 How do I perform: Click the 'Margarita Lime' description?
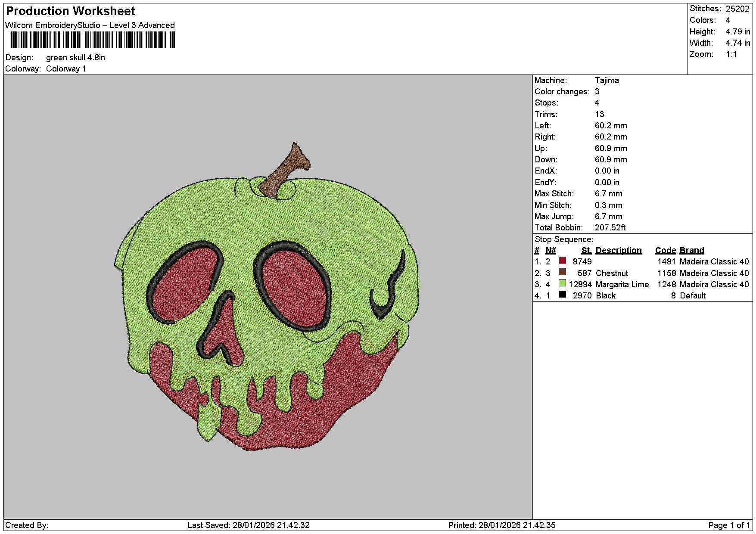click(622, 284)
